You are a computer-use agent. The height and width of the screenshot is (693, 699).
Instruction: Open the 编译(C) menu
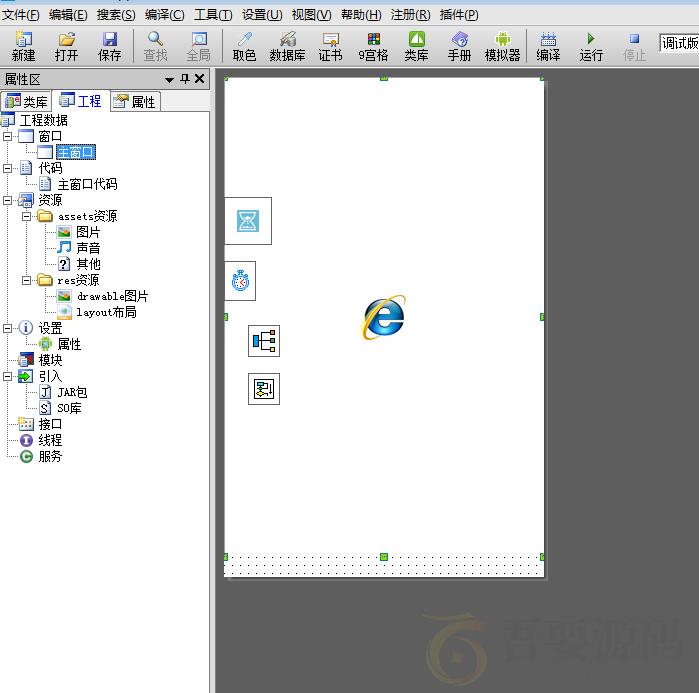(164, 15)
